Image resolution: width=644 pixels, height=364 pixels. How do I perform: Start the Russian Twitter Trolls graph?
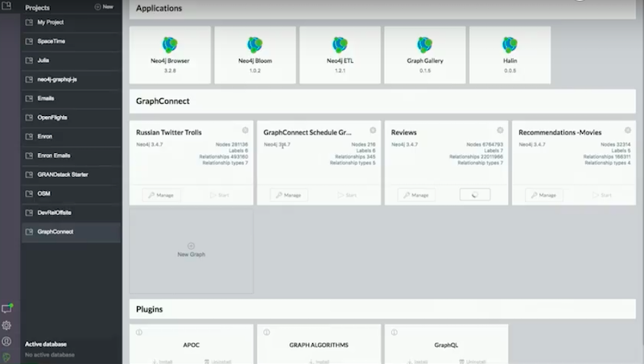tap(220, 195)
